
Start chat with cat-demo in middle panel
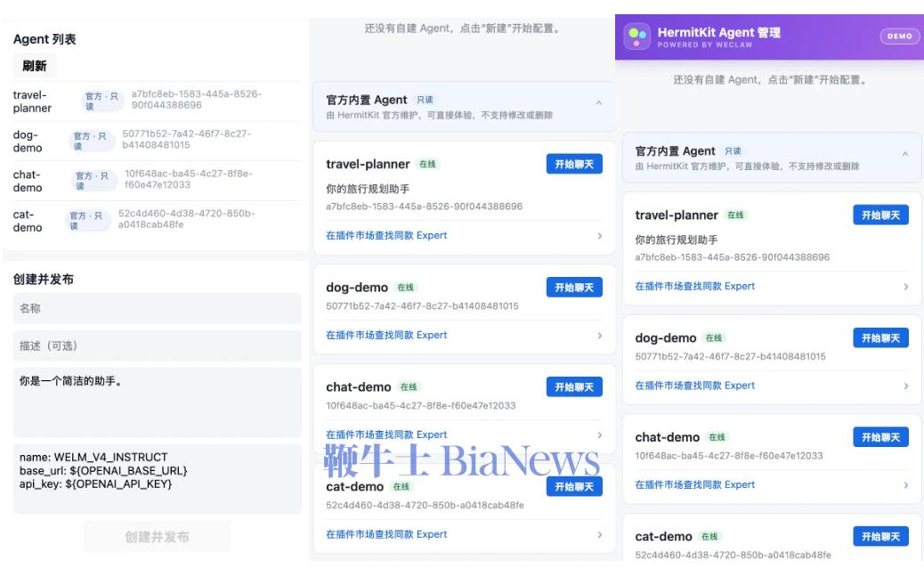[574, 486]
